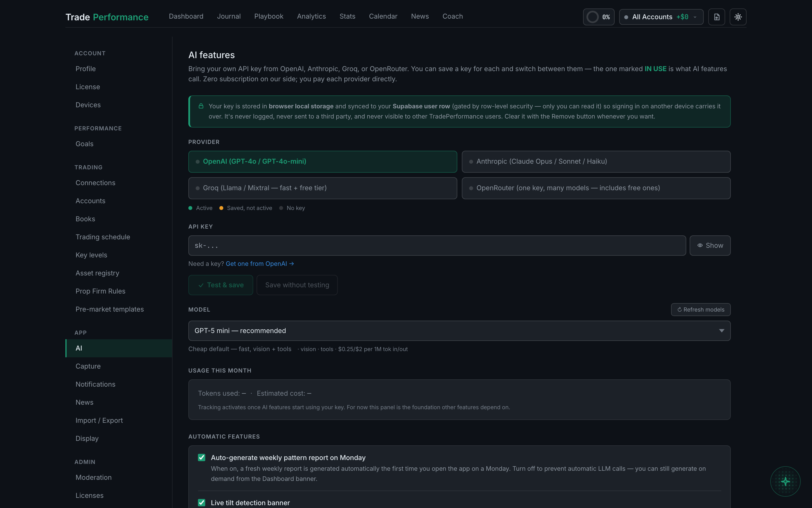
Task: Click the lock icon in storage notice
Action: tap(201, 106)
